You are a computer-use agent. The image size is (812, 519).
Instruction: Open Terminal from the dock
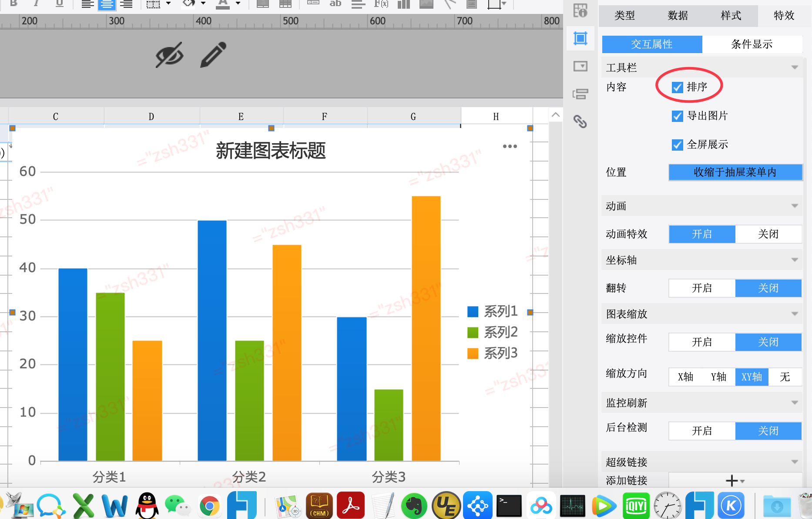509,506
